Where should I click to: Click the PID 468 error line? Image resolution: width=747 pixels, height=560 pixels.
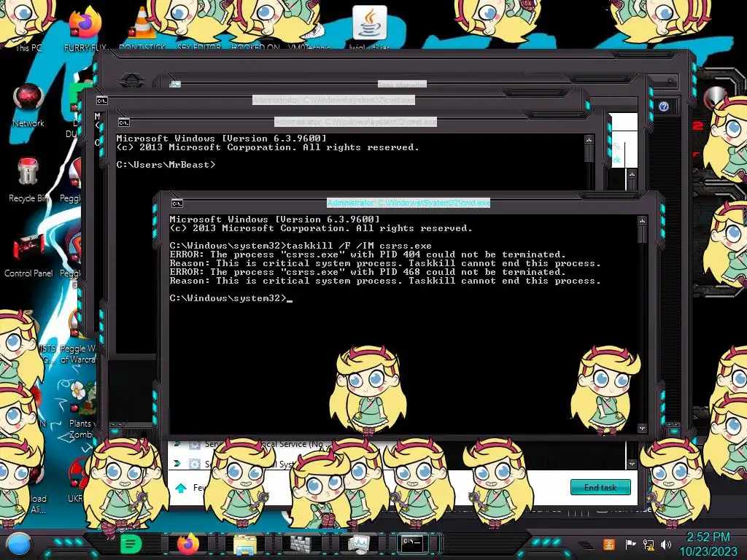368,272
